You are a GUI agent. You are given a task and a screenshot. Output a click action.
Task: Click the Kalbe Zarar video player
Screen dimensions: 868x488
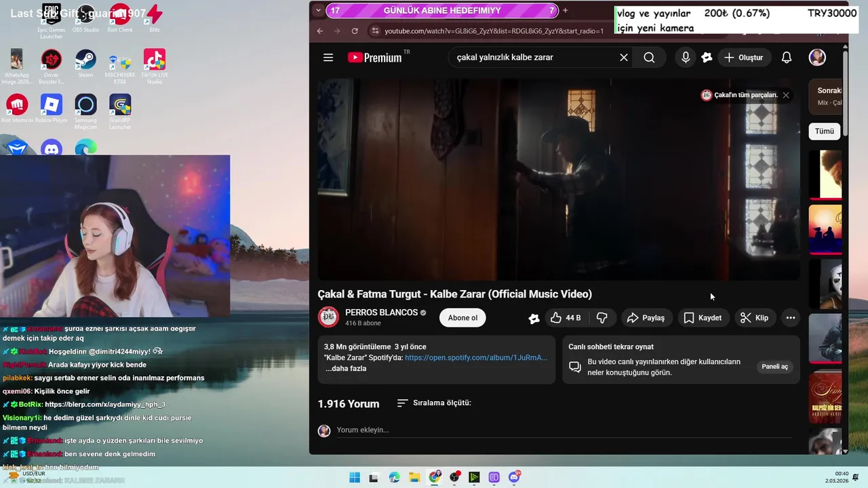(559, 179)
